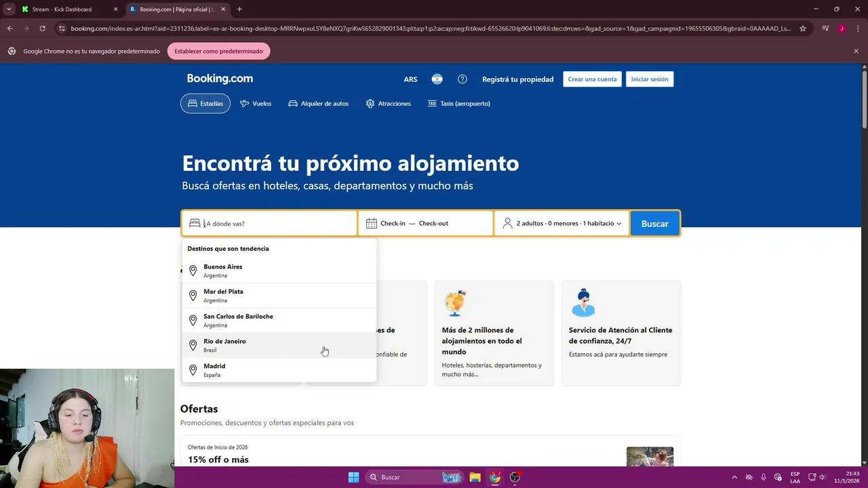Select the Vuelos airplane icon
Viewport: 868px width, 488px height.
pyautogui.click(x=245, y=104)
